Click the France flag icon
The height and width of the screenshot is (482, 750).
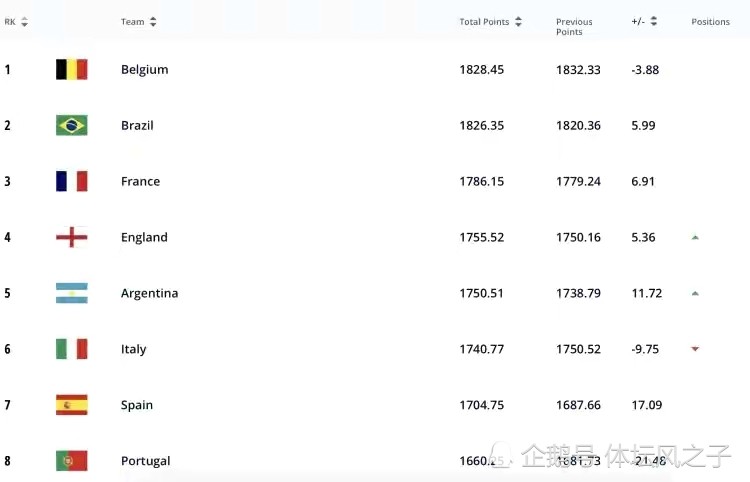(x=71, y=182)
